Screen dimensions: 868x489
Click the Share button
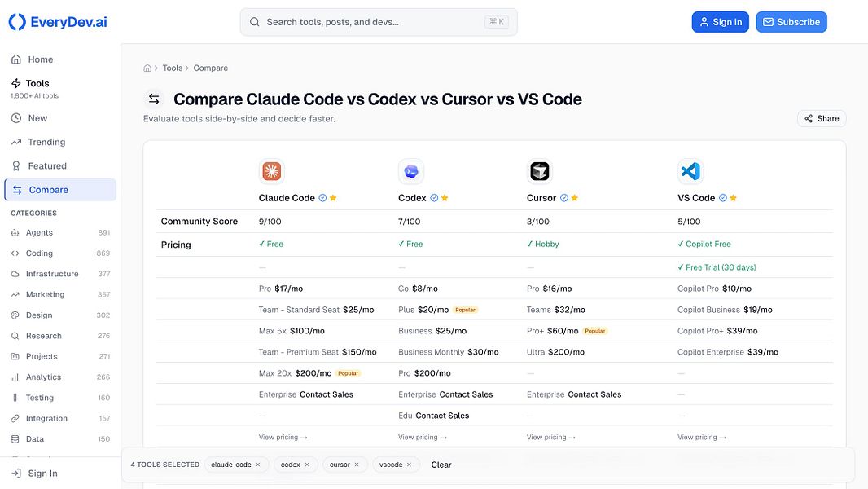point(822,118)
